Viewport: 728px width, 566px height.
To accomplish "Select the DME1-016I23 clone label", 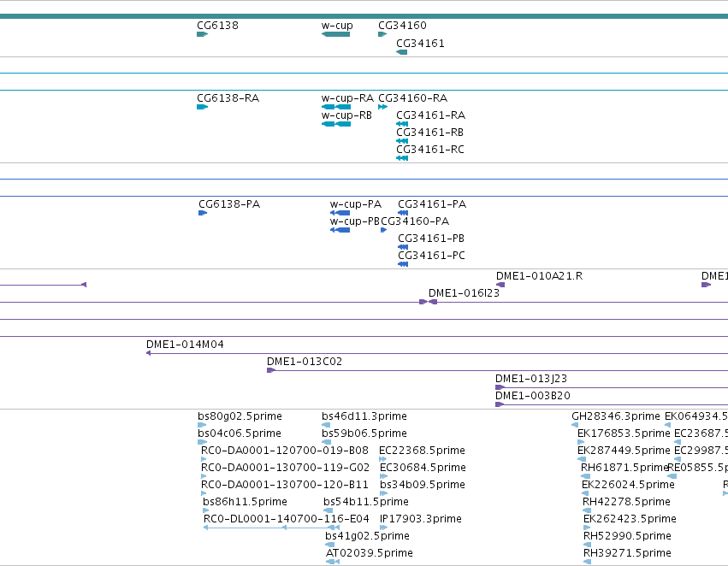I will pyautogui.click(x=464, y=293).
